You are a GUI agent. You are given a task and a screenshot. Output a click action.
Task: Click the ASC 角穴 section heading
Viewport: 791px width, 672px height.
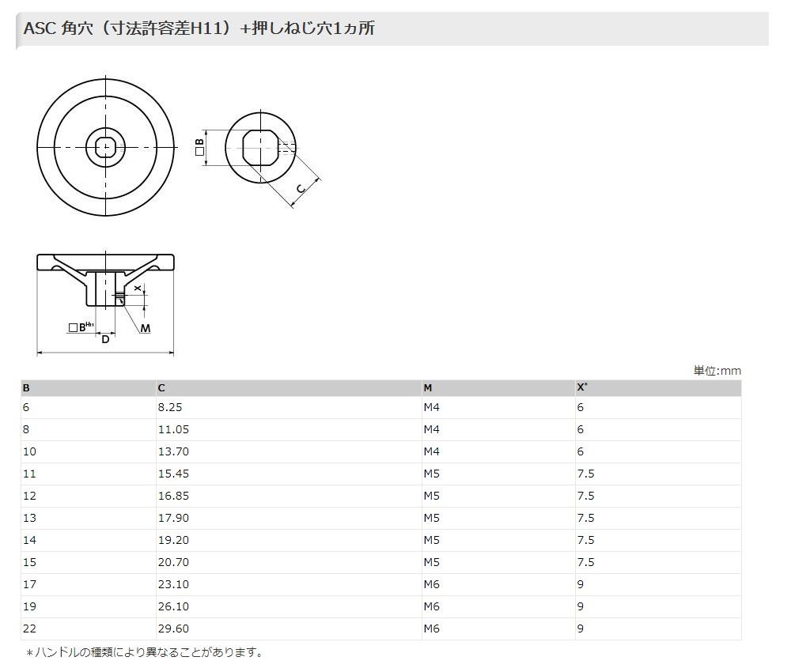[199, 29]
